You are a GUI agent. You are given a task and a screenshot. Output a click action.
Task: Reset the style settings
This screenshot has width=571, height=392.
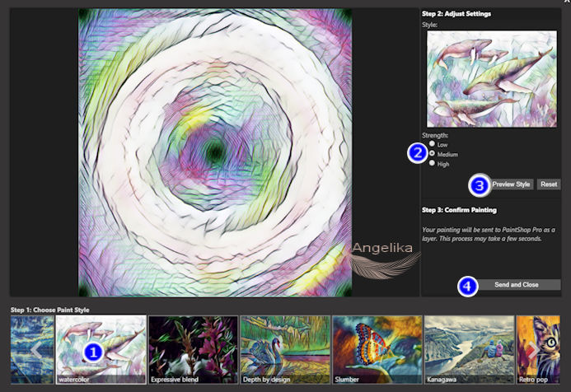(549, 184)
